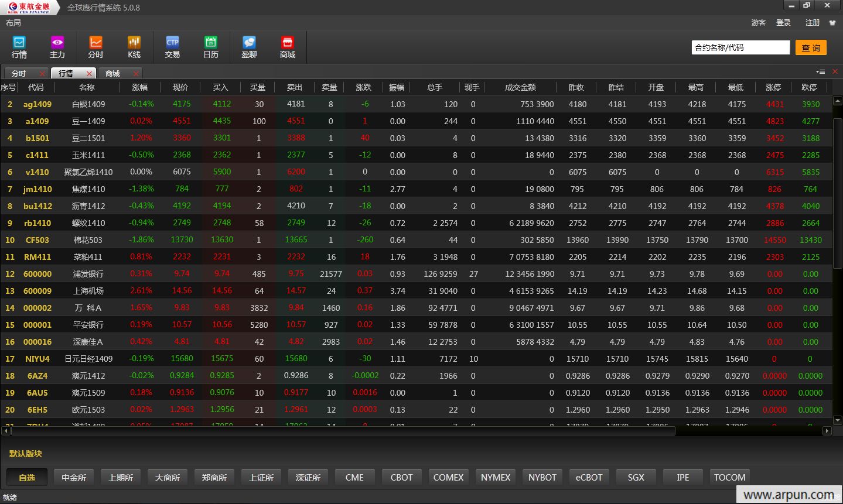Image resolution: width=843 pixels, height=504 pixels.
Task: Open the tab list dropdown icon
Action: coord(821,71)
